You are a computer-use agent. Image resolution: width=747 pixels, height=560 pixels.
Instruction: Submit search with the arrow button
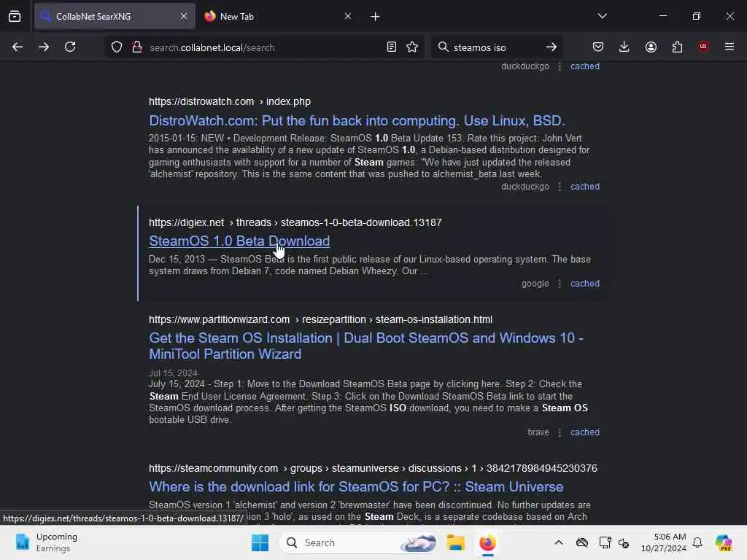(x=551, y=47)
